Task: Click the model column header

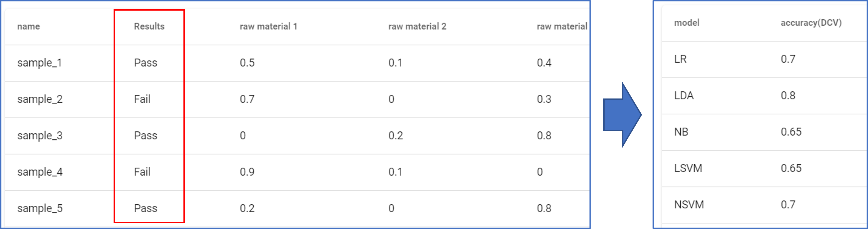Action: 686,23
